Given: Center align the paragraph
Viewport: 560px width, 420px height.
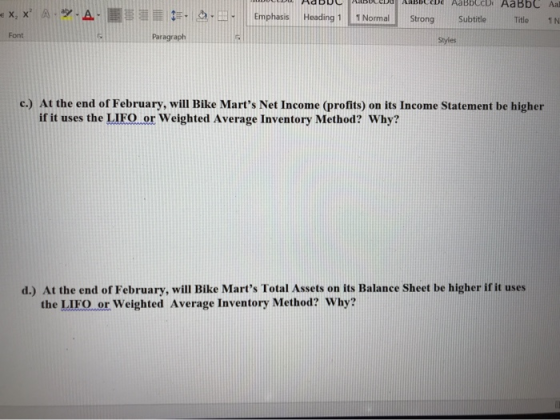Looking at the screenshot, I should coord(130,16).
